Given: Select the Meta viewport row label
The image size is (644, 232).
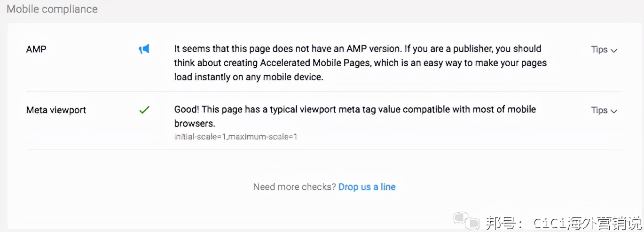Looking at the screenshot, I should (56, 110).
